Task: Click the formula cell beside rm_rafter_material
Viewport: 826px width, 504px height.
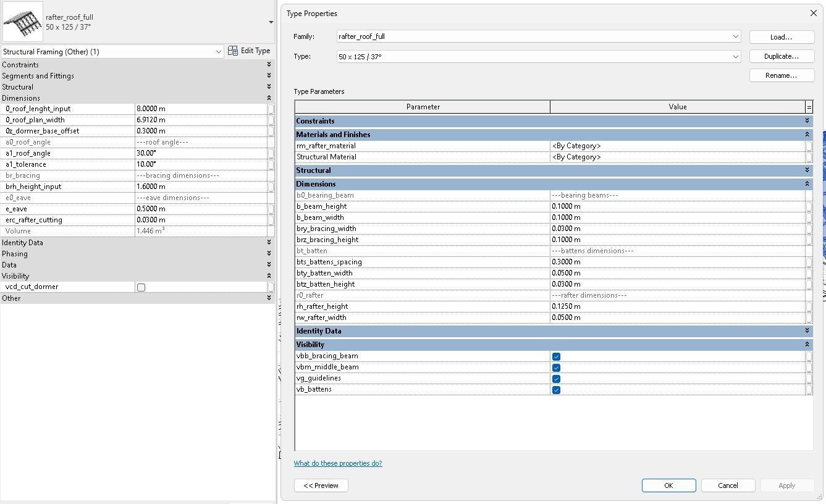Action: point(809,146)
